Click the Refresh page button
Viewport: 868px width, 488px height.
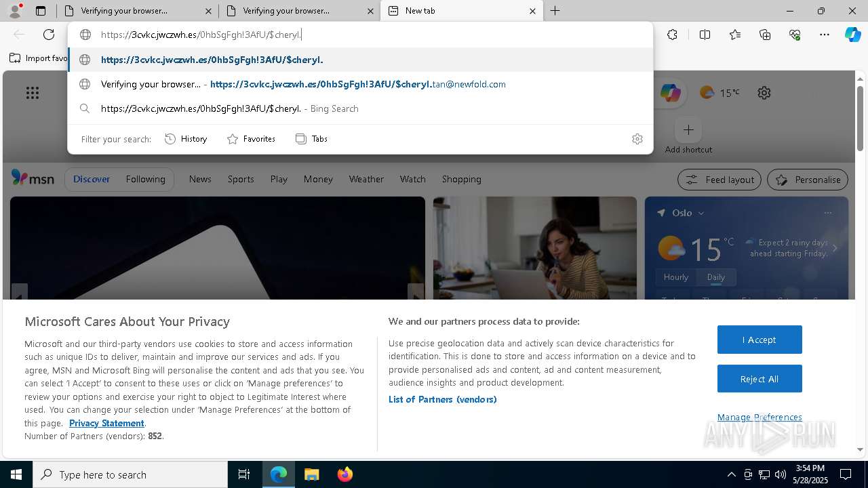[49, 35]
